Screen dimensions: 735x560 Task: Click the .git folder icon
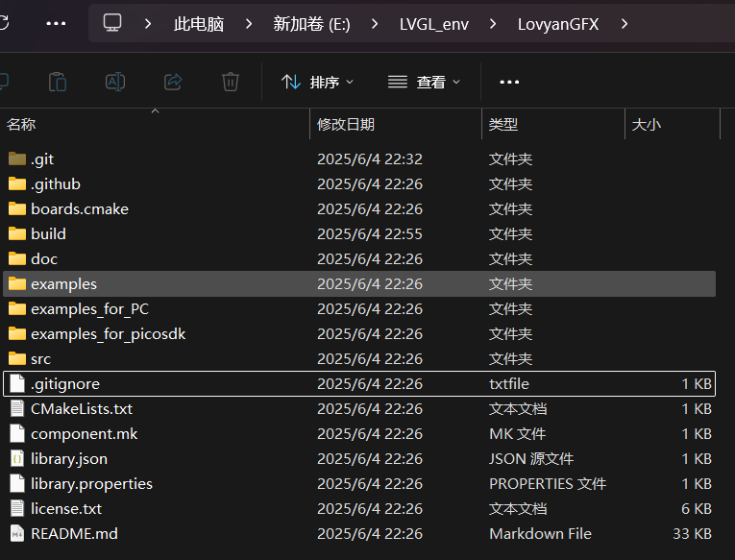coord(17,158)
